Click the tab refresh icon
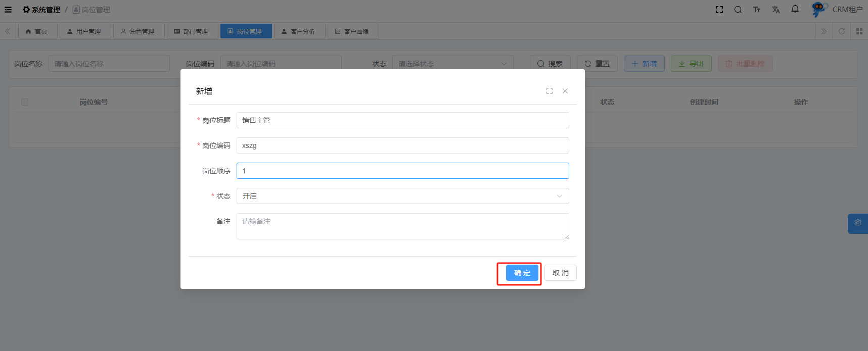868x351 pixels. 841,31
